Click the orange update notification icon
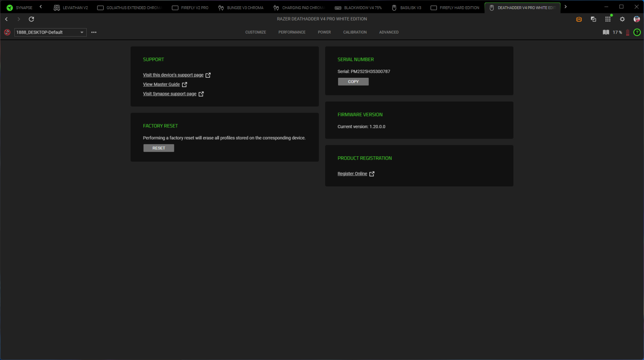This screenshot has width=644, height=360. click(579, 19)
